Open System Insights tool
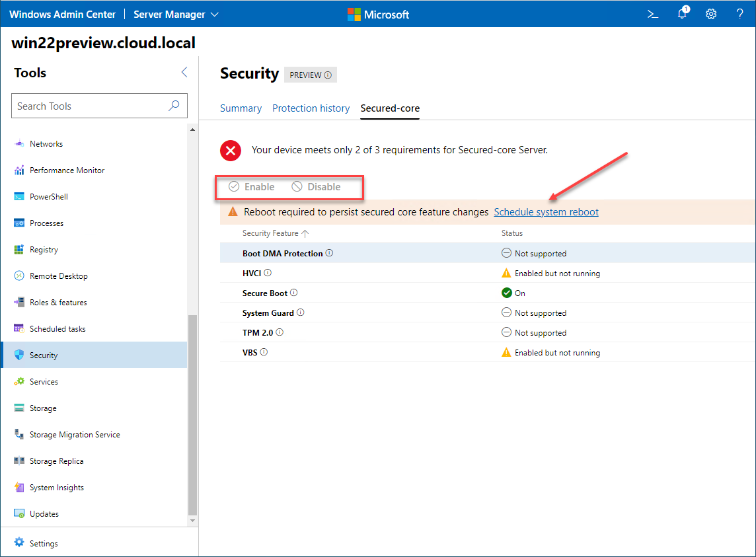This screenshot has height=557, width=756. coord(95,488)
